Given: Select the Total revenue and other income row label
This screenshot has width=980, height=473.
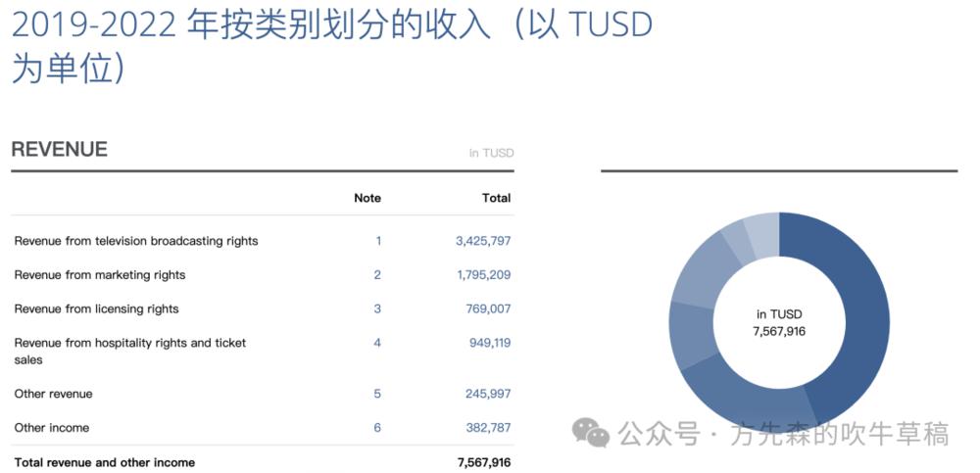Looking at the screenshot, I should (105, 462).
